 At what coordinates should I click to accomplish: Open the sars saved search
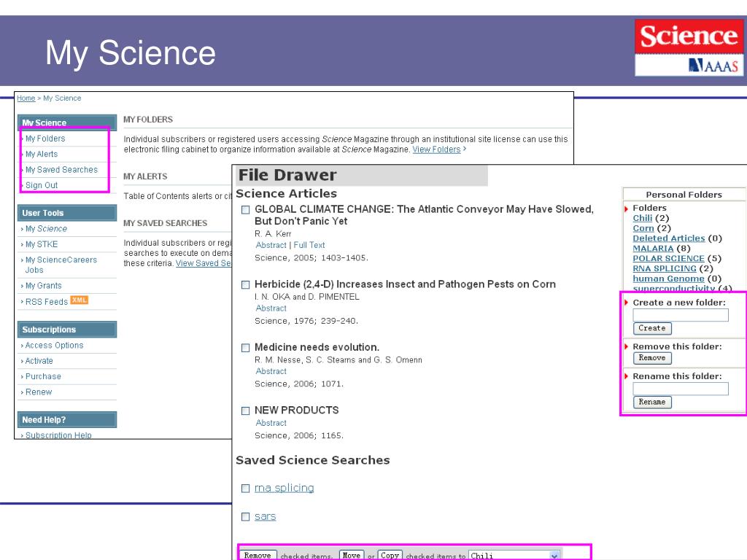[x=266, y=517]
